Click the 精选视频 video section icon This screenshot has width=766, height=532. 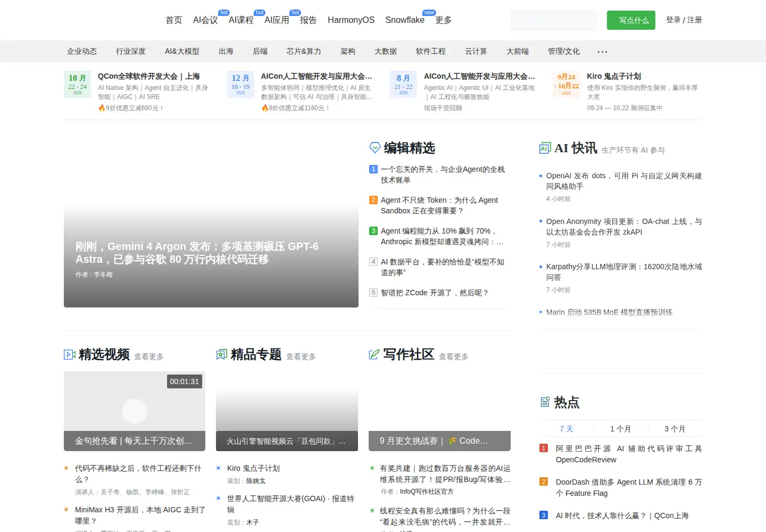tap(70, 354)
